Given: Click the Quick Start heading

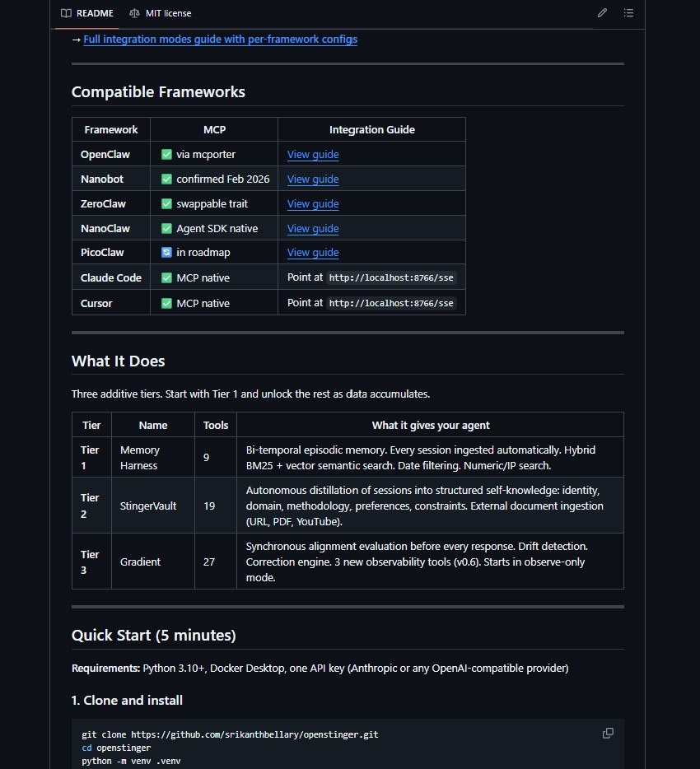Looking at the screenshot, I should click(x=153, y=635).
